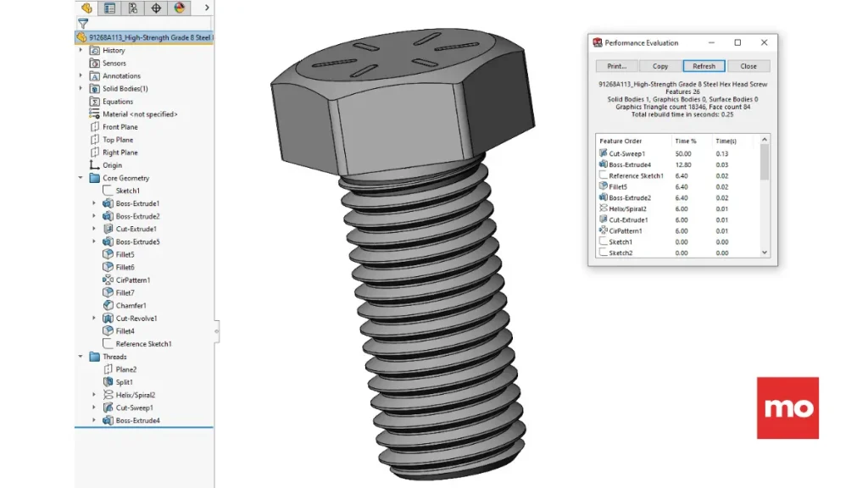Click the filter funnel icon
Screen dimensions: 868x488
pos(83,23)
